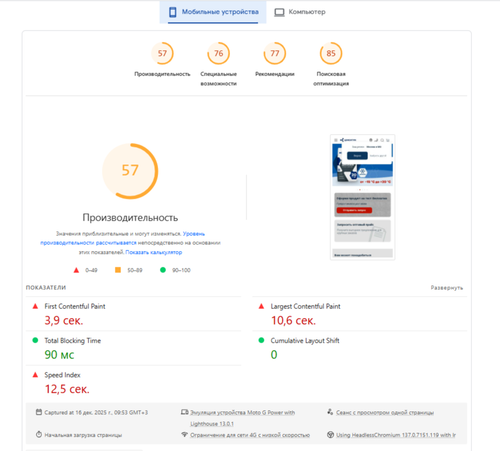The height and width of the screenshot is (451, 500).
Task: Click the Wi-Fi icon beside Ограничение для сети
Action: (x=185, y=435)
